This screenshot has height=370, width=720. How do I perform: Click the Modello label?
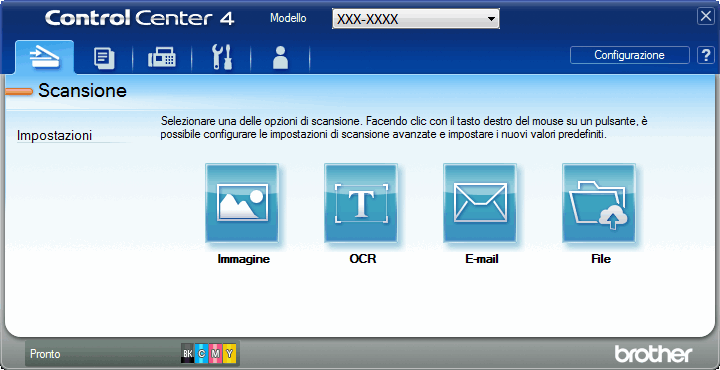[x=288, y=18]
